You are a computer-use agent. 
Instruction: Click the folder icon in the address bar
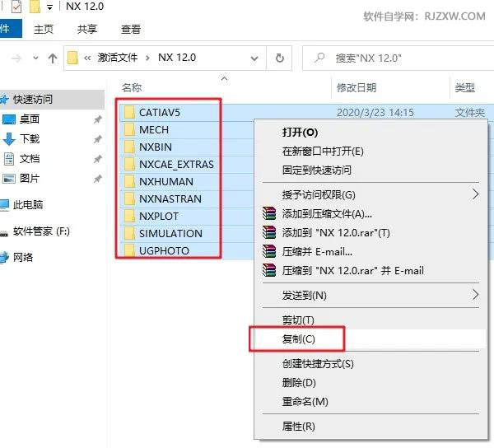pyautogui.click(x=72, y=58)
